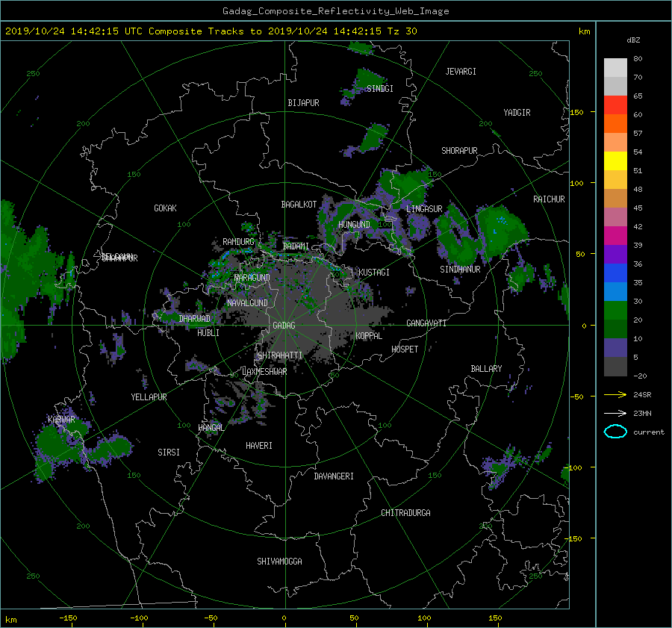Click the BALLARY city label
The height and width of the screenshot is (628, 672).
[x=486, y=369]
